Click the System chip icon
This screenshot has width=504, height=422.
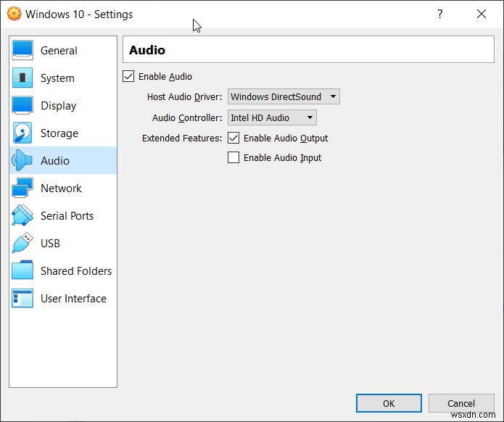coord(22,78)
